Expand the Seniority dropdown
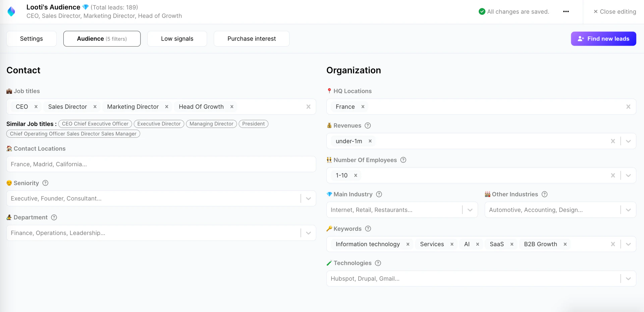644x312 pixels. pos(308,198)
